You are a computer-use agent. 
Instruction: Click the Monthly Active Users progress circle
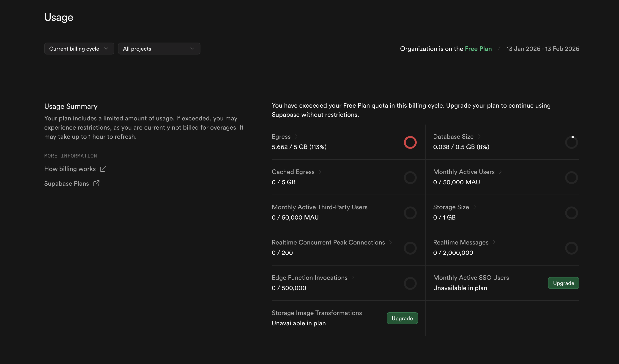pos(572,177)
